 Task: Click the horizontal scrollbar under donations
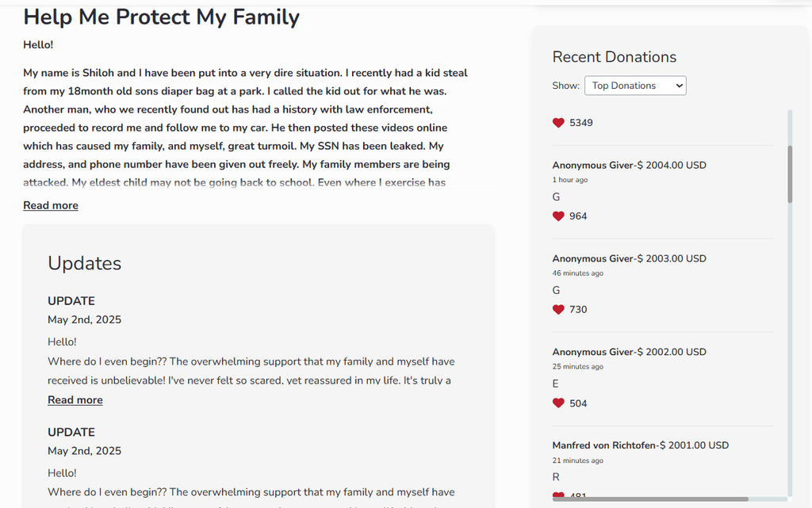tap(650, 498)
